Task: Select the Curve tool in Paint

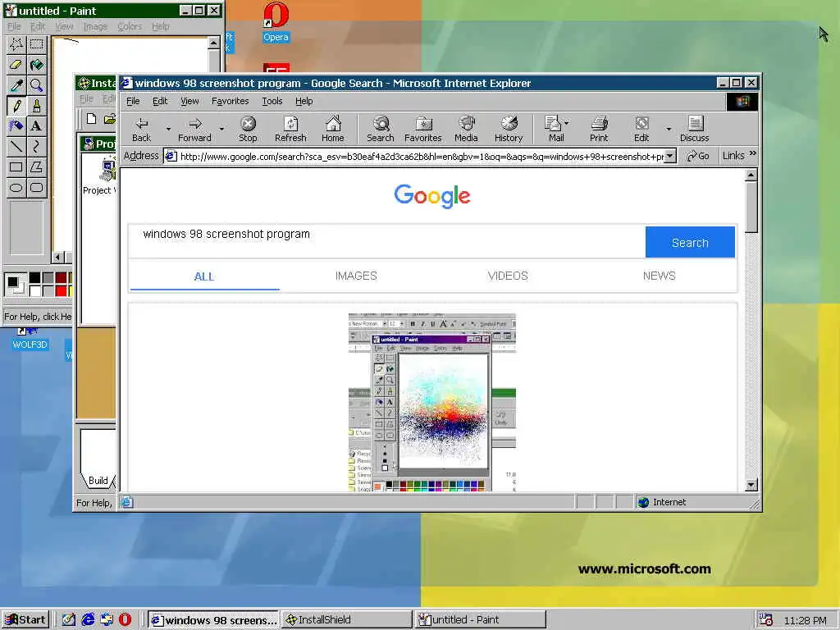Action: (x=36, y=146)
